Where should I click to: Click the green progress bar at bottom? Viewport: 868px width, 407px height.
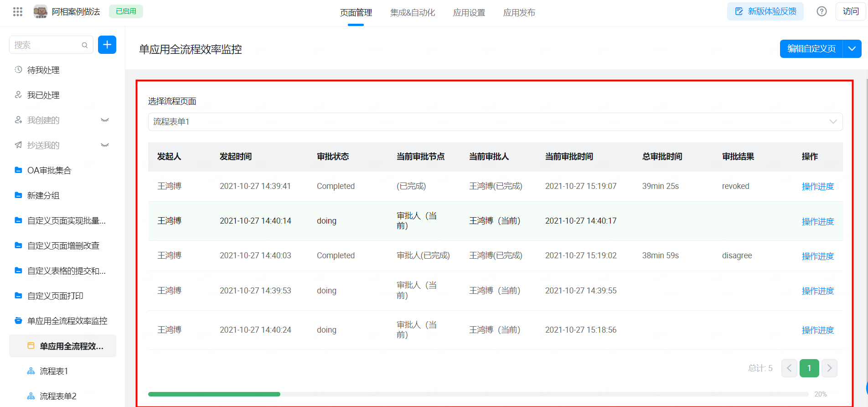[x=214, y=394]
